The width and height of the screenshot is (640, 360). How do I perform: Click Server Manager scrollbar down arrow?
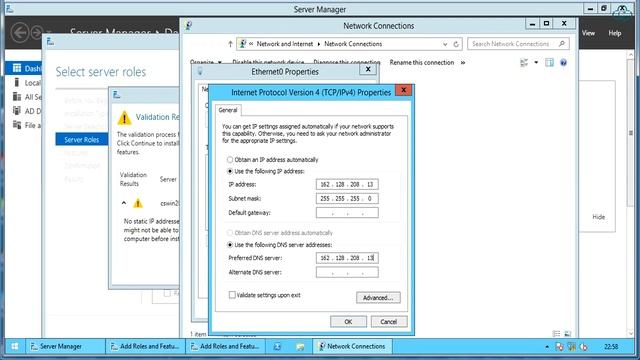coord(631,333)
